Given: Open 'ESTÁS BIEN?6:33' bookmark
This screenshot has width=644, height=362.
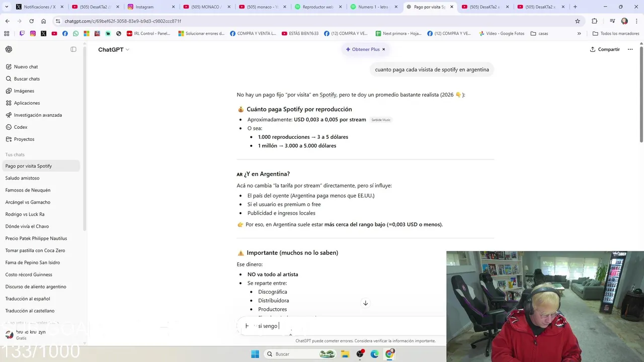Looking at the screenshot, I should pos(300,34).
